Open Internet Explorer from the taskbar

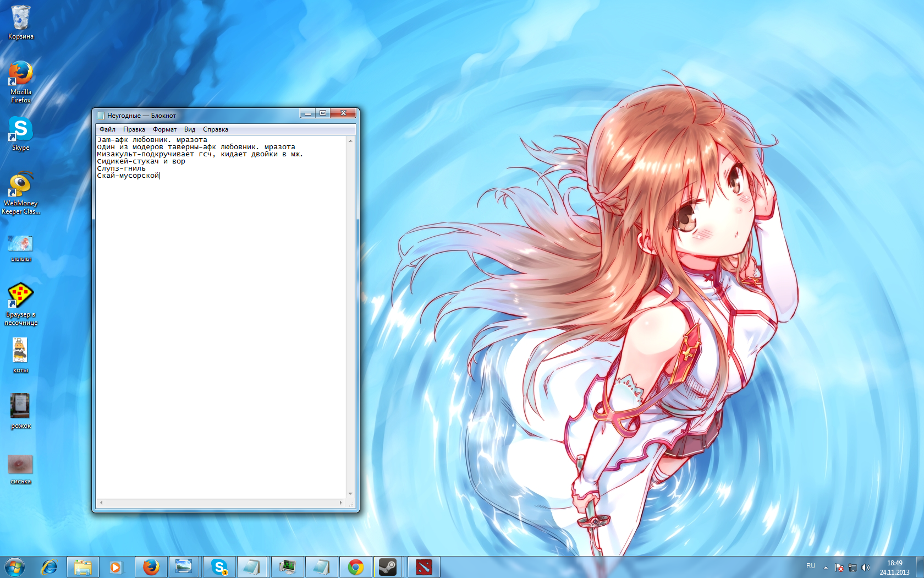point(49,566)
